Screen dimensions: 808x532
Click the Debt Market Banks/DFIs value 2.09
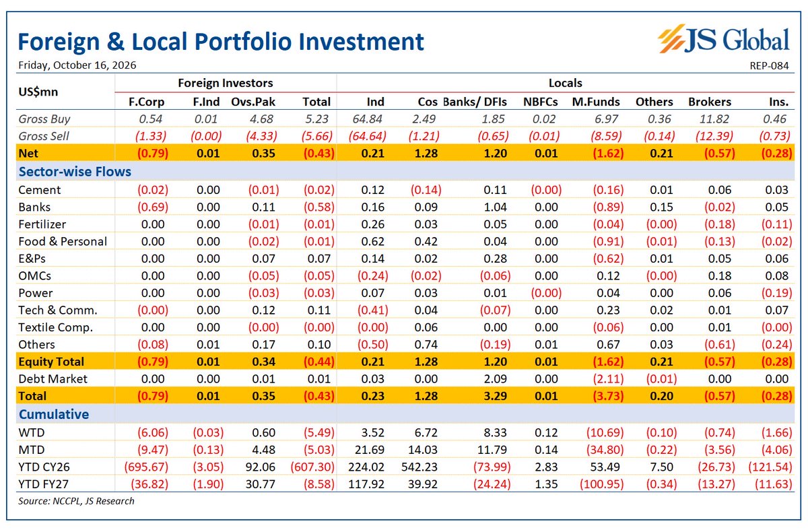(x=494, y=378)
